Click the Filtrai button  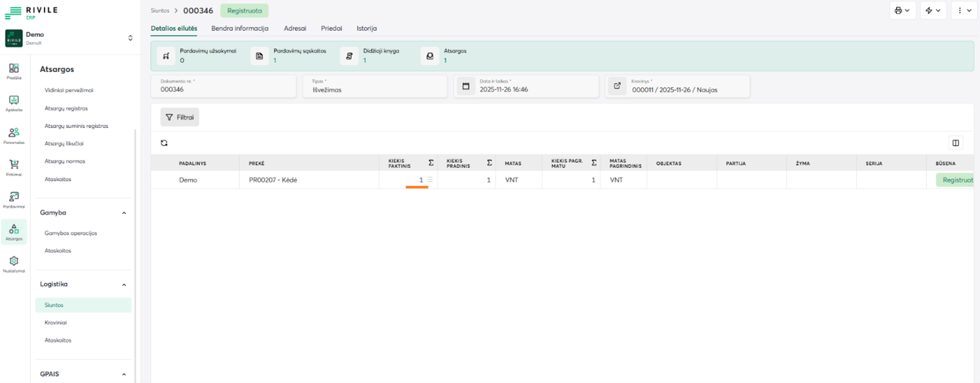point(180,117)
